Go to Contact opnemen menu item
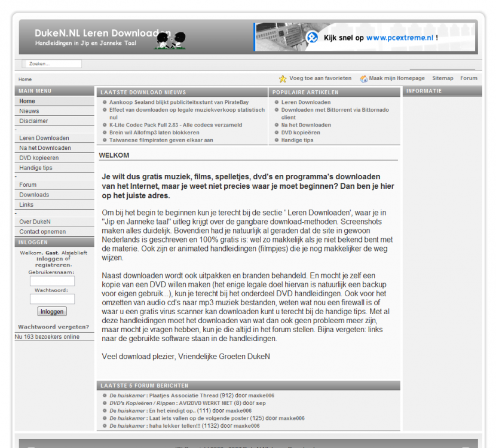This screenshot has height=448, width=496. point(42,231)
